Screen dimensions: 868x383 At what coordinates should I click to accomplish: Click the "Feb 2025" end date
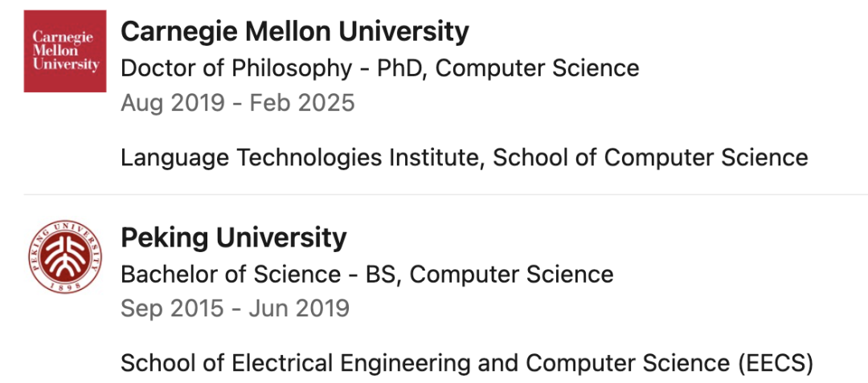[x=302, y=103]
